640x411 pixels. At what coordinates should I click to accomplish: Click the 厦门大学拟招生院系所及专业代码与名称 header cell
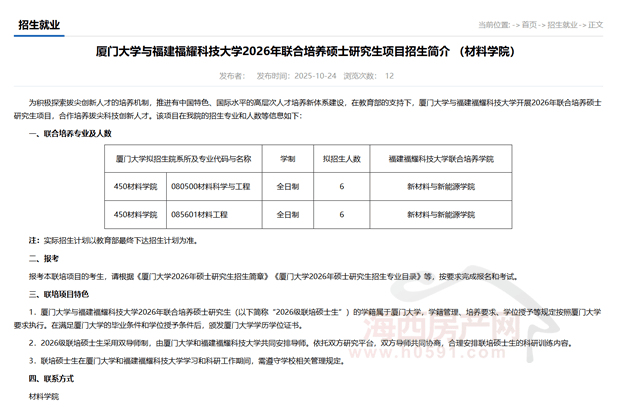tap(183, 159)
